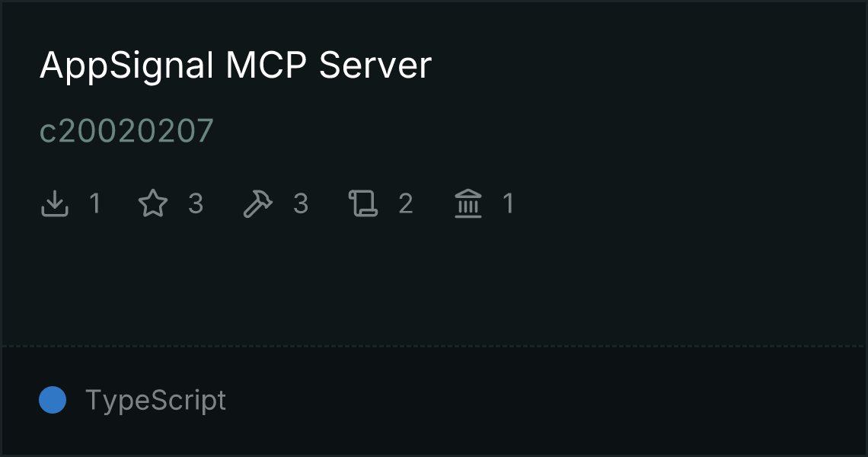Click the hammer tools icon
The height and width of the screenshot is (457, 868).
tap(258, 203)
